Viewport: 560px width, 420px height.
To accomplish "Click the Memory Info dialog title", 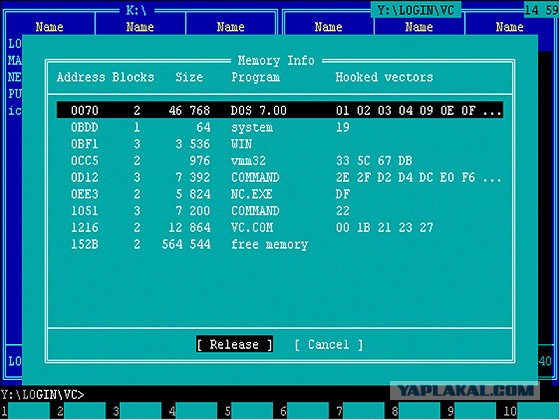I will tap(276, 61).
